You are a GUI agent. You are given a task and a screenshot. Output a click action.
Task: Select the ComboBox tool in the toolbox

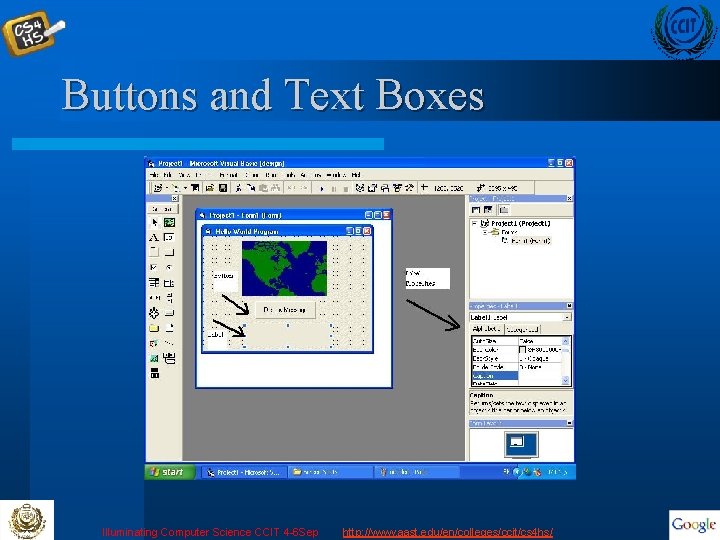click(x=154, y=282)
